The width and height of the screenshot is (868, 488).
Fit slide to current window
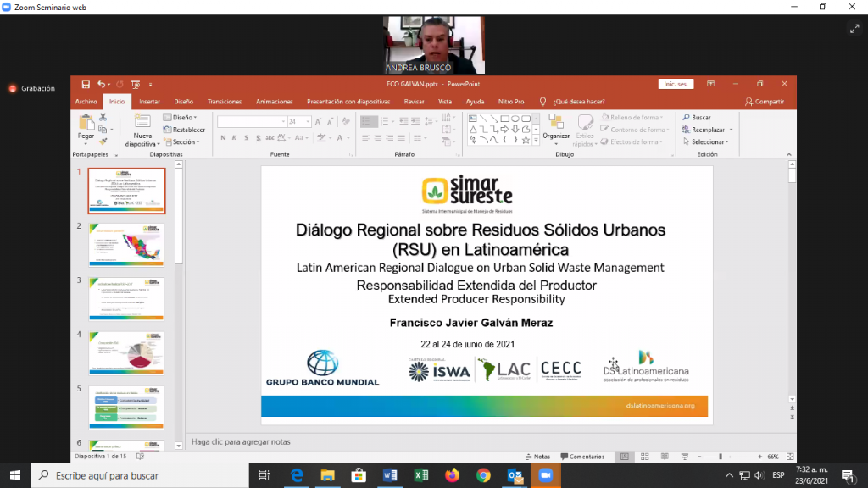coord(790,457)
